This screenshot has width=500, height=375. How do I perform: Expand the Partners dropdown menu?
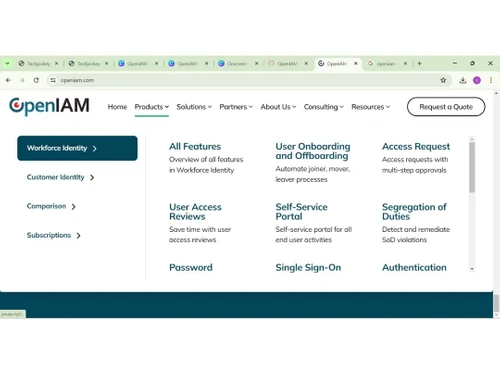[x=236, y=107]
